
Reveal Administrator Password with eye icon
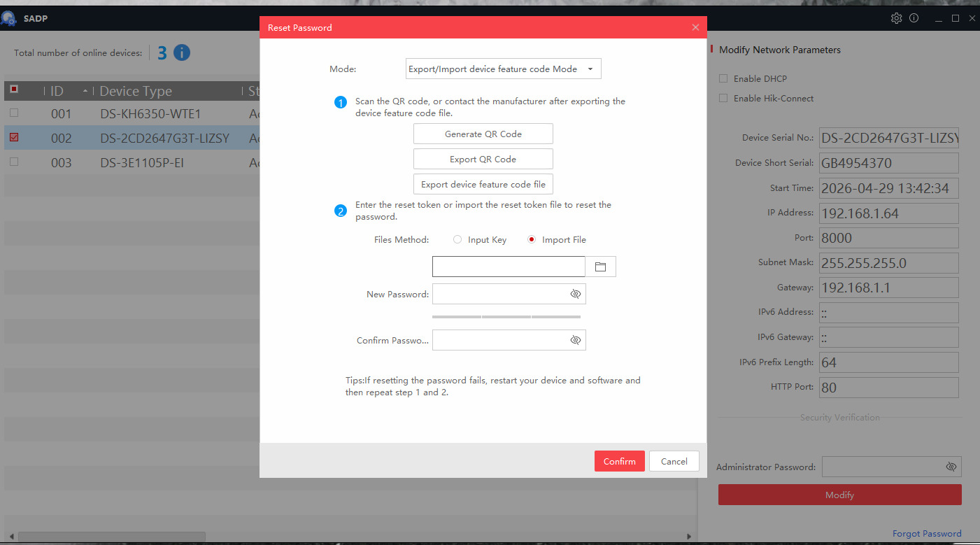pos(951,467)
